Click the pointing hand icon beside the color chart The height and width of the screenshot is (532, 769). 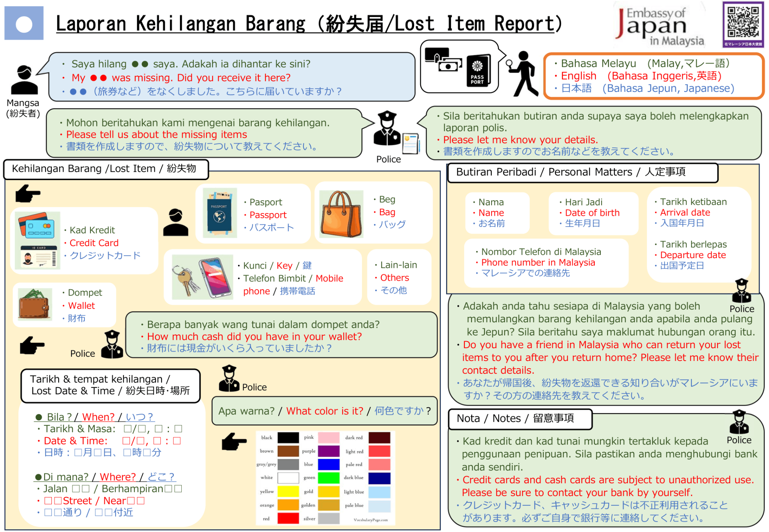[234, 441]
